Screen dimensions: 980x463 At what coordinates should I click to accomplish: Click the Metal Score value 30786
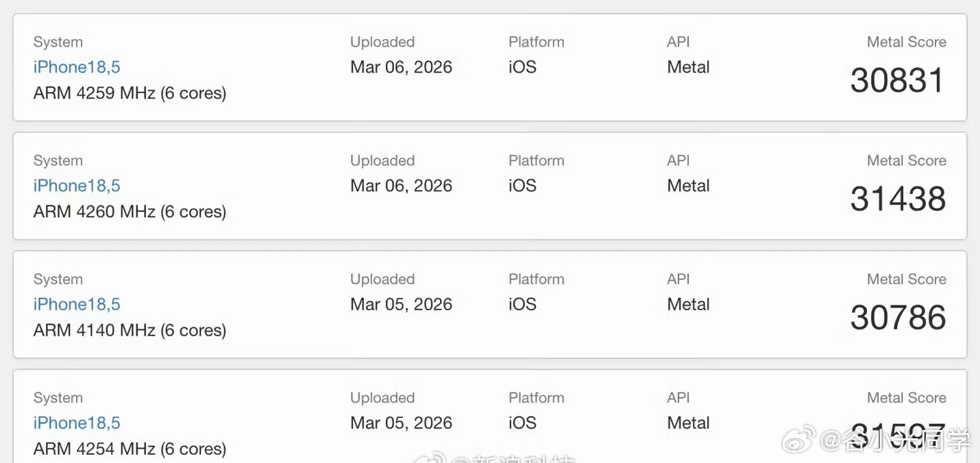tap(898, 317)
